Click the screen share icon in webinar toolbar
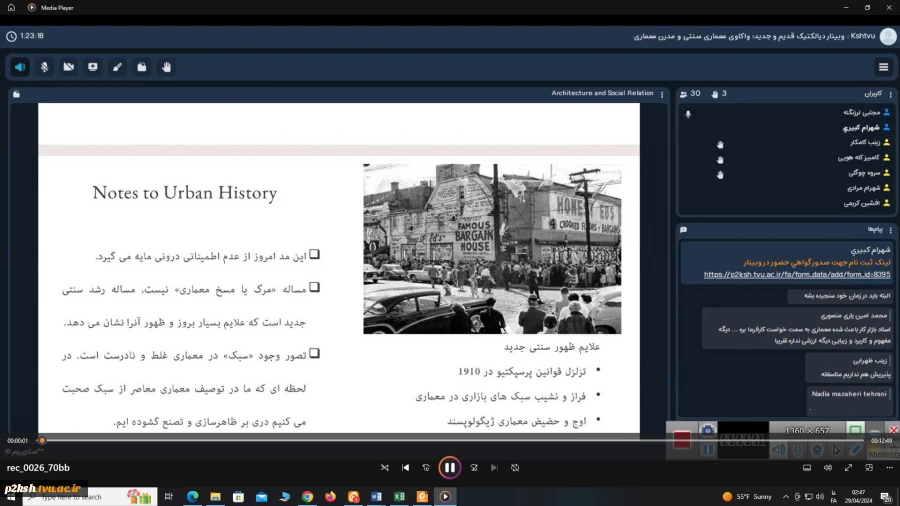 coord(93,67)
